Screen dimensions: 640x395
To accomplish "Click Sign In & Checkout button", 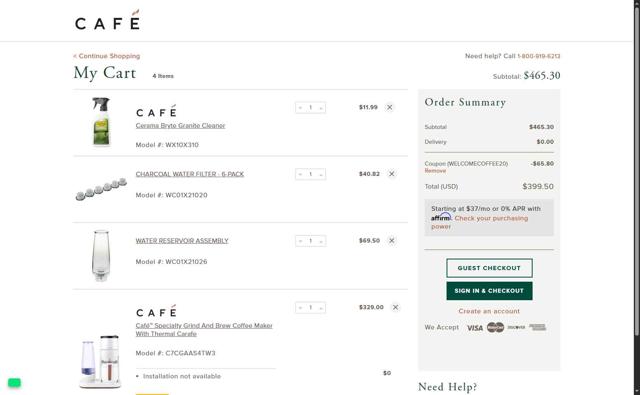I will click(x=489, y=291).
